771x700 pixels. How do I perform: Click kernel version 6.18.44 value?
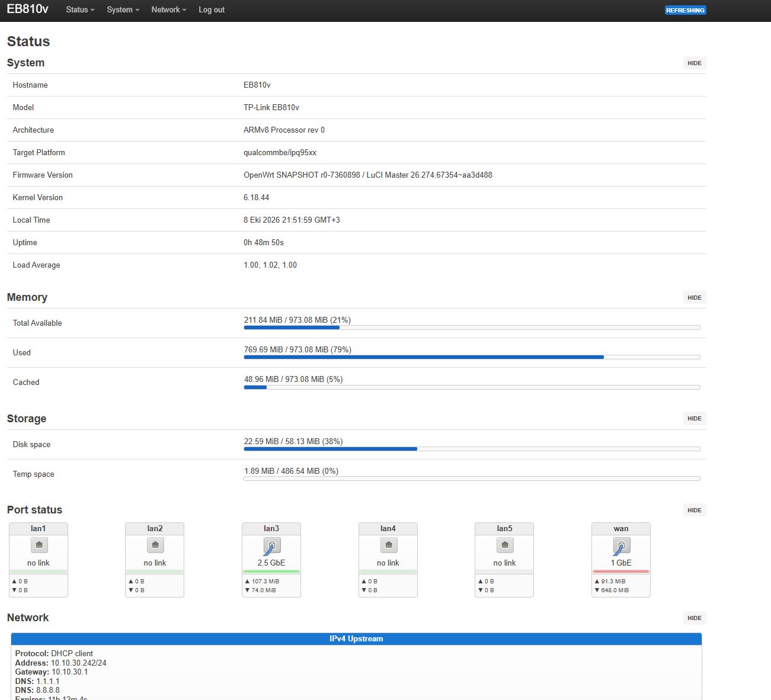[x=257, y=198]
